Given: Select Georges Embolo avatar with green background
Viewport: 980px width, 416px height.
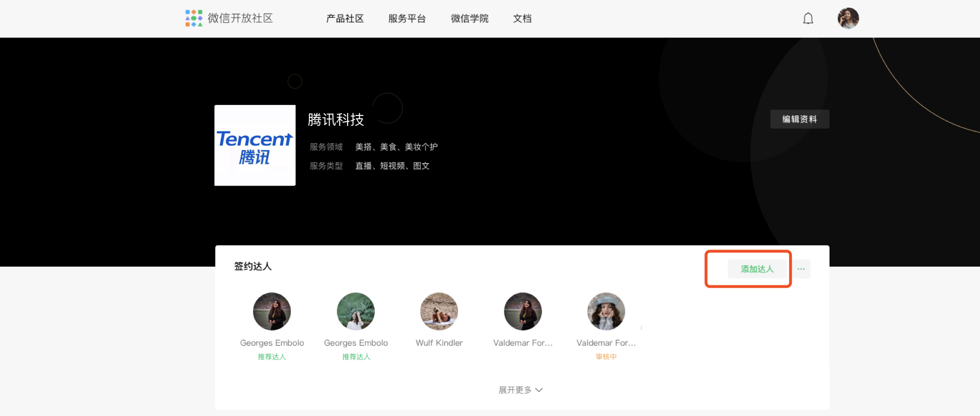Looking at the screenshot, I should [356, 312].
